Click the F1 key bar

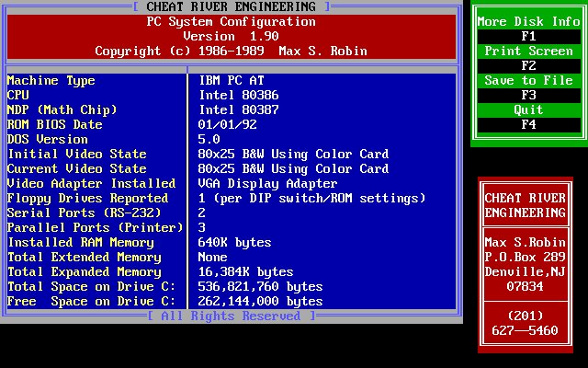pyautogui.click(x=529, y=37)
